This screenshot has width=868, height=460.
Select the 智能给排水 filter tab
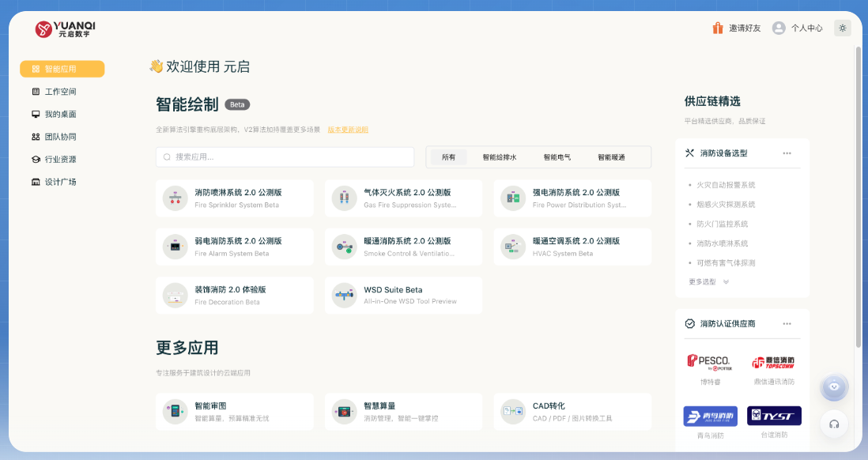(x=500, y=157)
